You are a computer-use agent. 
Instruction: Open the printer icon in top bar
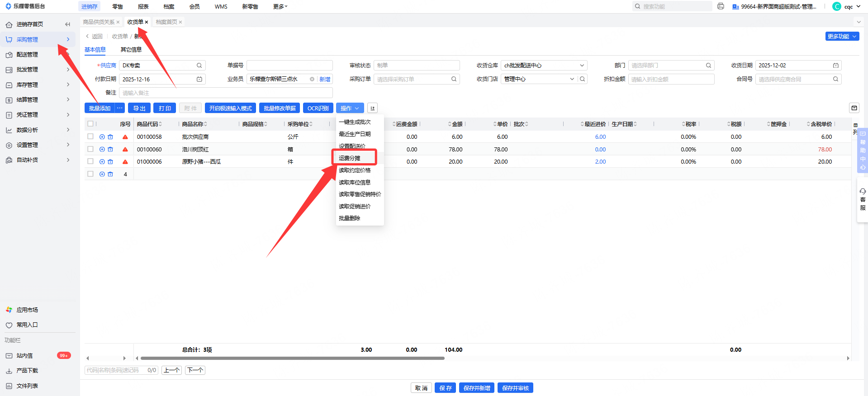(x=721, y=6)
